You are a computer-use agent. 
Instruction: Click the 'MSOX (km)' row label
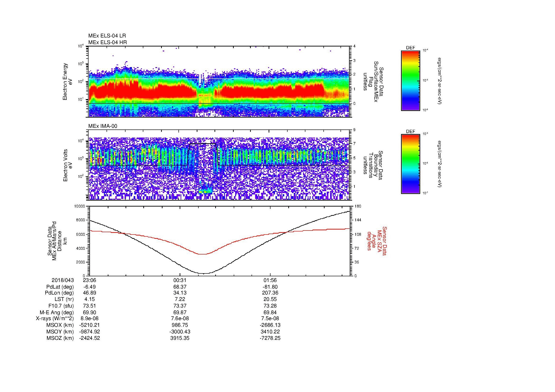pyautogui.click(x=60, y=325)
